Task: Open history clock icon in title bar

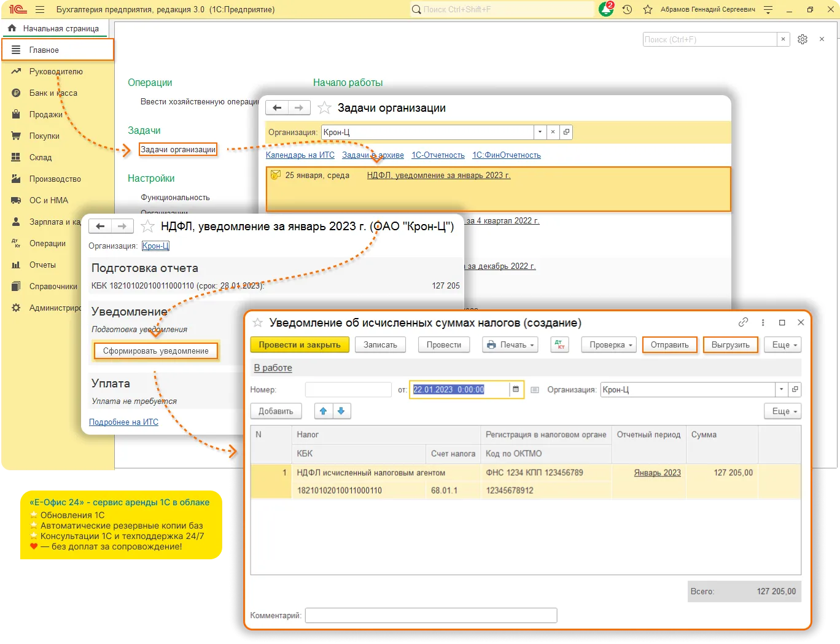Action: tap(627, 10)
